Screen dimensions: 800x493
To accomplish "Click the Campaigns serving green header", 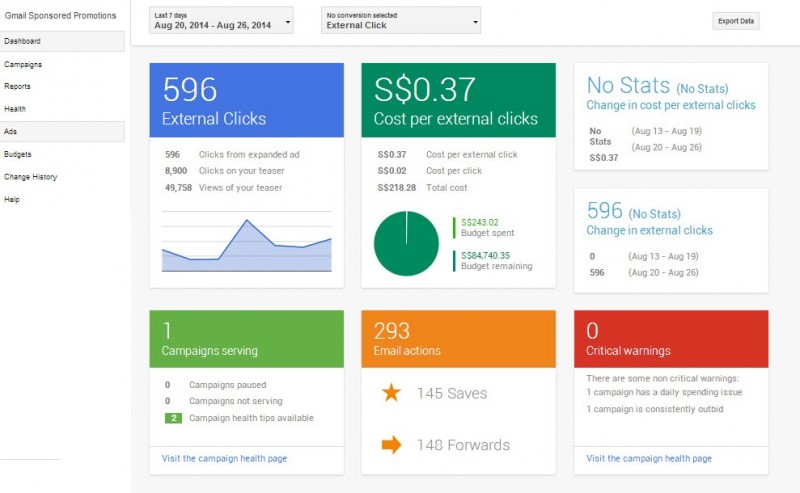I will [246, 339].
